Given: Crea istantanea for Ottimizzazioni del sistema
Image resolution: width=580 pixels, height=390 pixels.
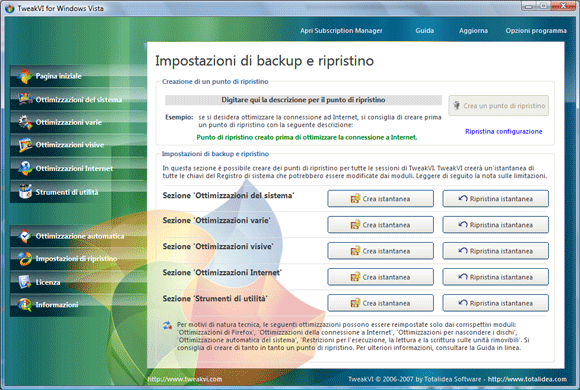Looking at the screenshot, I should click(380, 199).
